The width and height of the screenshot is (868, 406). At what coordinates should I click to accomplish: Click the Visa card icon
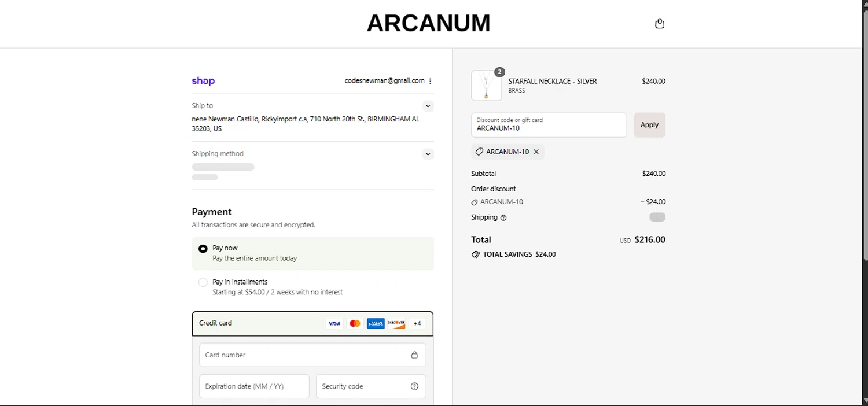334,323
